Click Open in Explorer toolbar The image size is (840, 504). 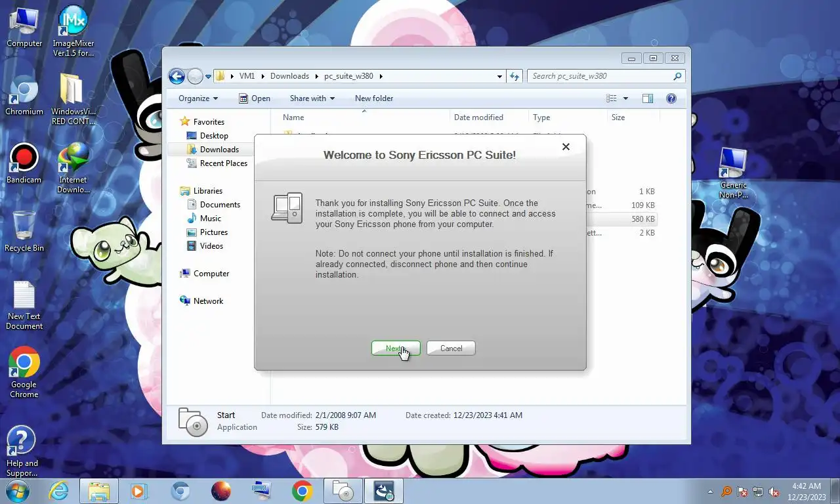pyautogui.click(x=255, y=98)
